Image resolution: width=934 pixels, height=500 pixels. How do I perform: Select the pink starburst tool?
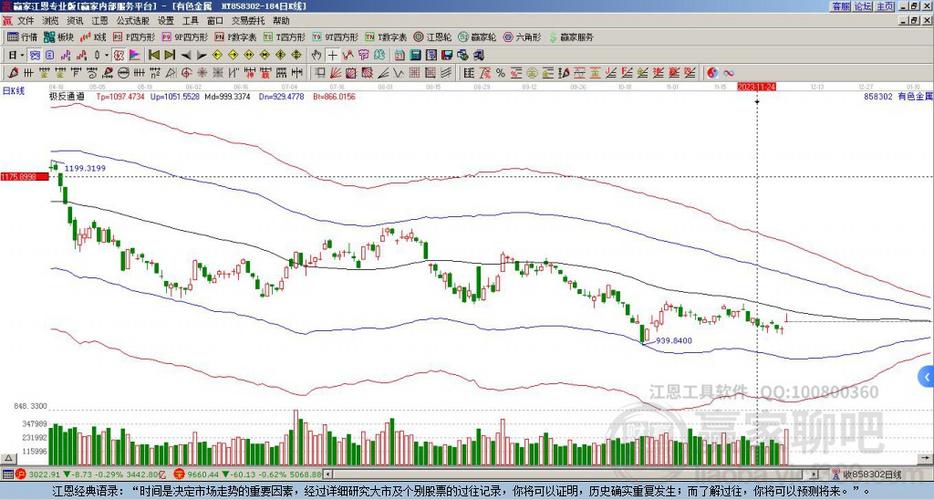202,73
